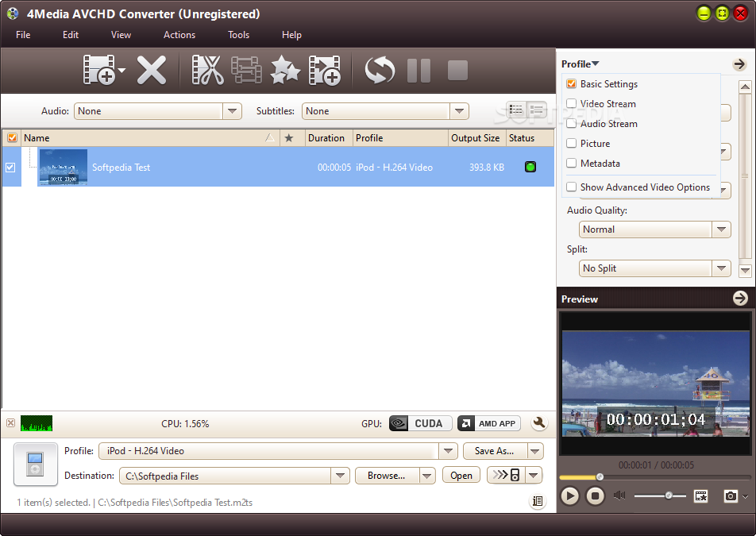
Task: Sort by the Duration column header
Action: click(328, 138)
